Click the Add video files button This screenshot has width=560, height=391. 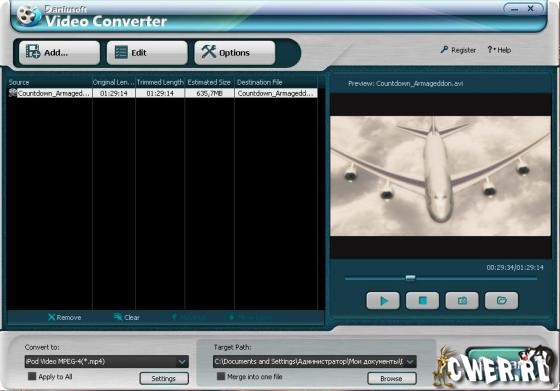[59, 52]
